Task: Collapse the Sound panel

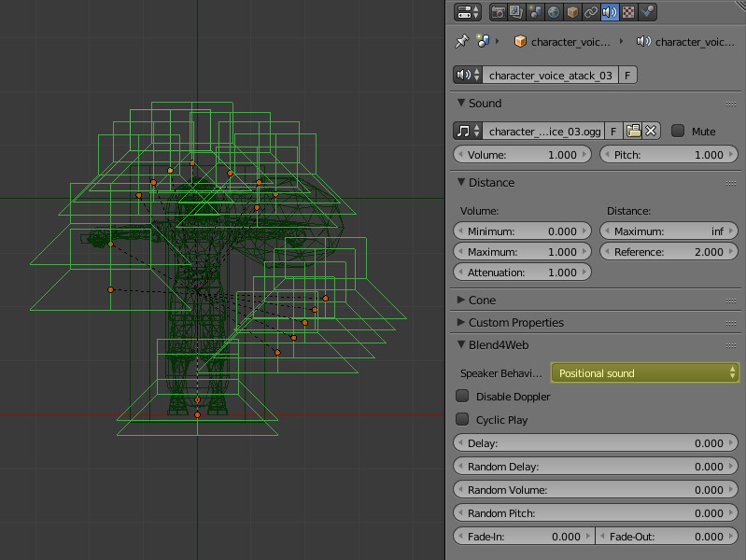Action: pyautogui.click(x=460, y=103)
